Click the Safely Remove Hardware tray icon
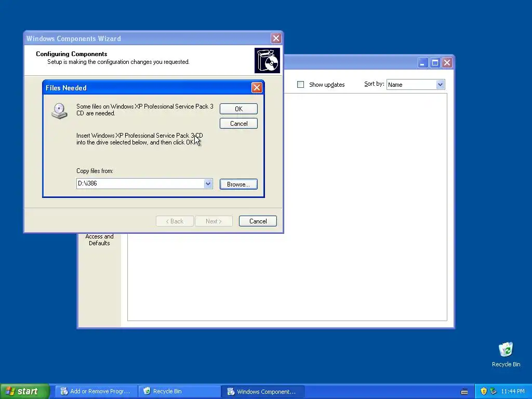This screenshot has height=399, width=532. pos(494,392)
